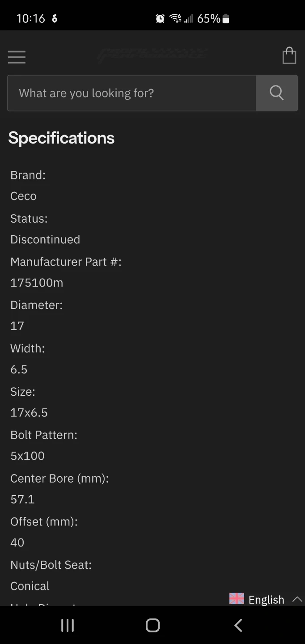Open the hamburger navigation menu
305x644 pixels.
(17, 57)
